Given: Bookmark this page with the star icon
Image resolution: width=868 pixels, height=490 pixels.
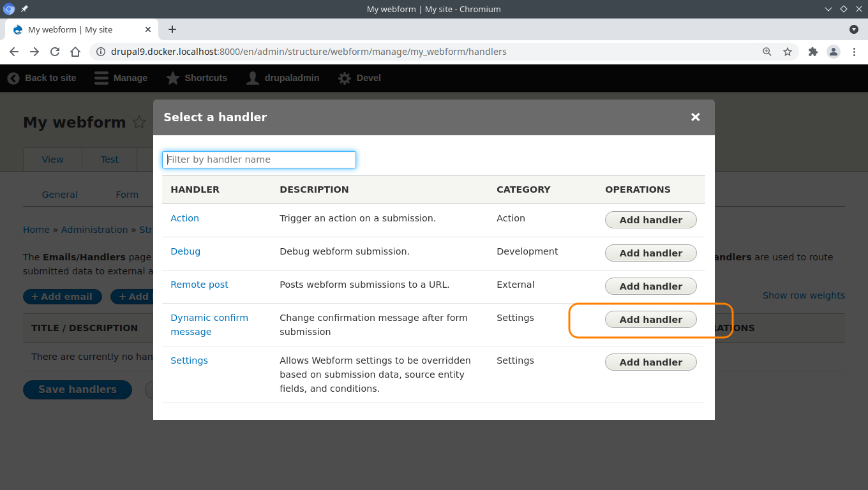Looking at the screenshot, I should tap(788, 52).
